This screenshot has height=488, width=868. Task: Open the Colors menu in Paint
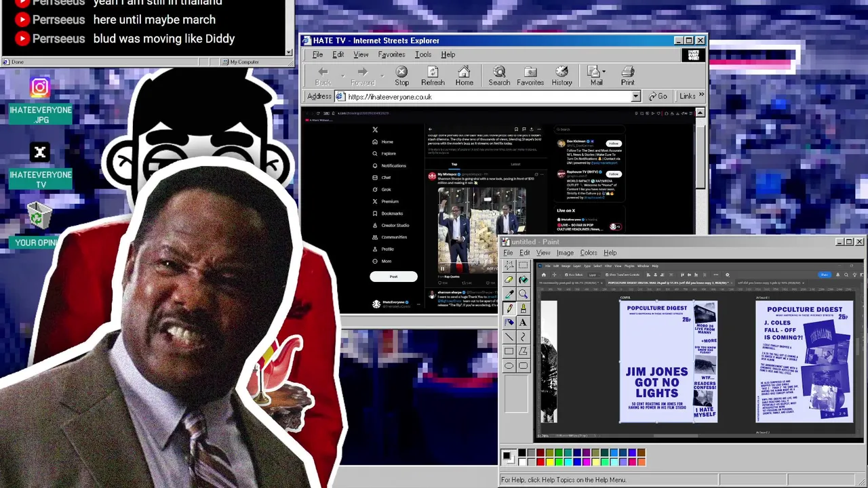click(589, 253)
